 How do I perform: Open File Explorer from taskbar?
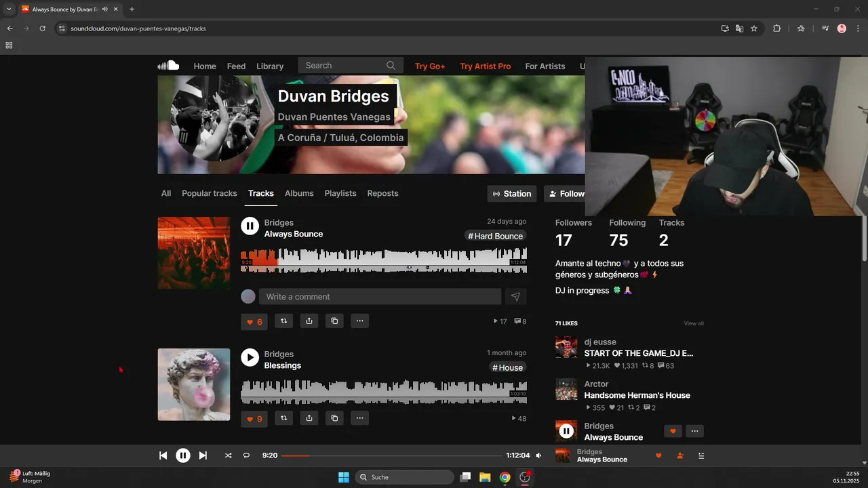tap(485, 477)
